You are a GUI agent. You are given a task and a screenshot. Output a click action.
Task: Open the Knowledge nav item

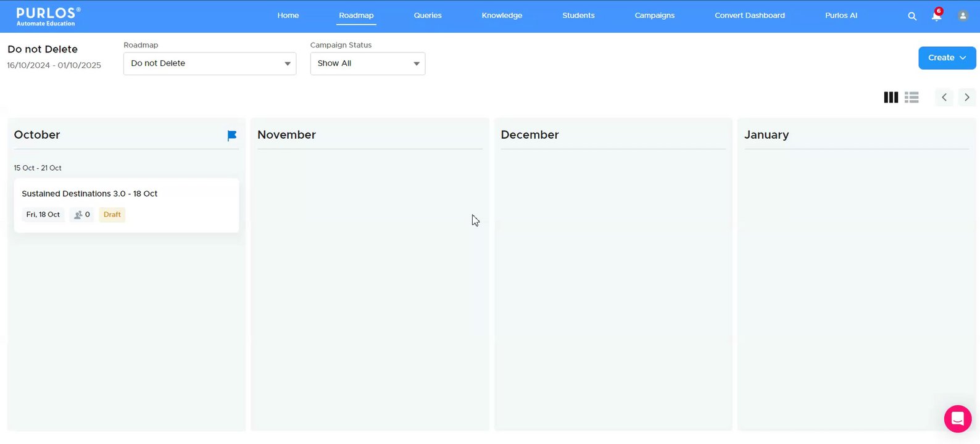[x=502, y=15]
